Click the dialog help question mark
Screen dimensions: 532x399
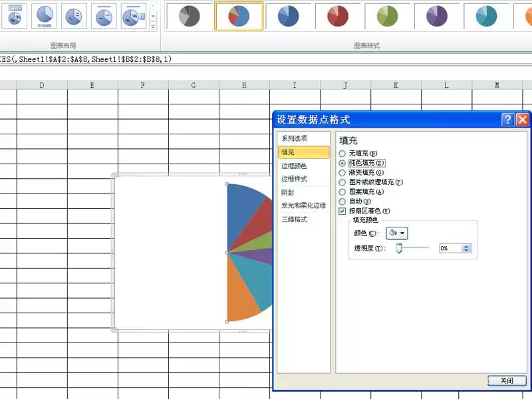pos(508,119)
